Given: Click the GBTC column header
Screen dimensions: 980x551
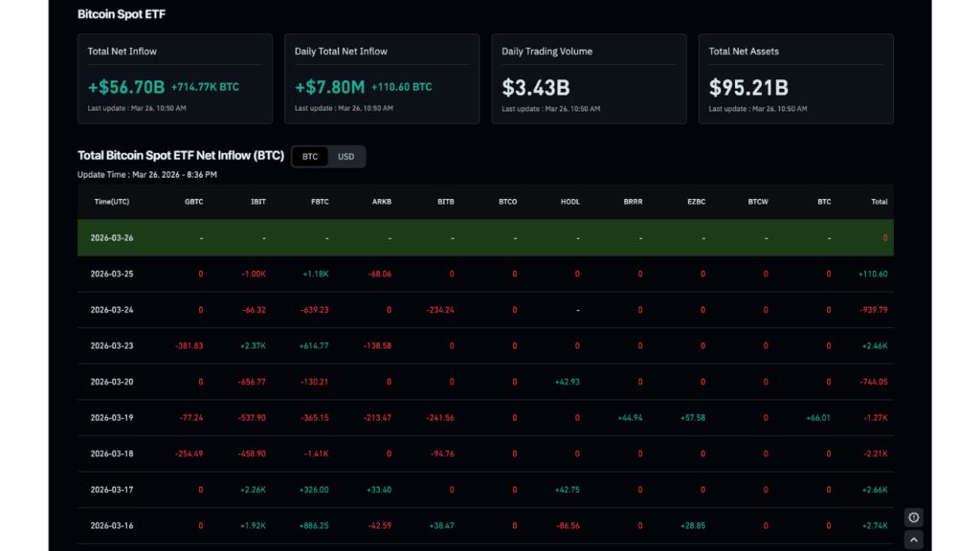Looking at the screenshot, I should coord(193,202).
